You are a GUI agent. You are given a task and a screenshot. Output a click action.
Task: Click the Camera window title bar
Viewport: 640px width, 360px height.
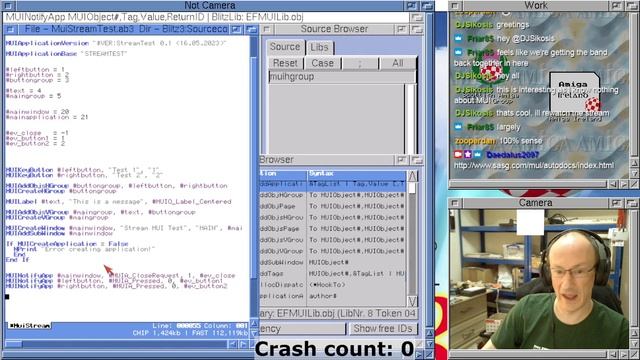[x=536, y=203]
